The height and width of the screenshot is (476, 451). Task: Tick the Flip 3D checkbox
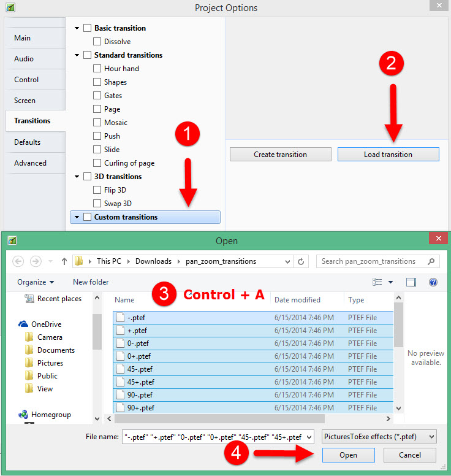pyautogui.click(x=97, y=190)
